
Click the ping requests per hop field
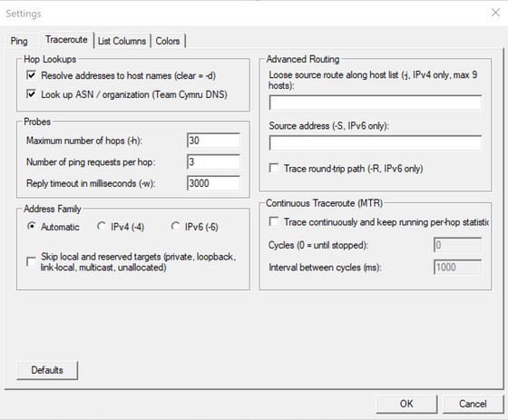coord(213,161)
